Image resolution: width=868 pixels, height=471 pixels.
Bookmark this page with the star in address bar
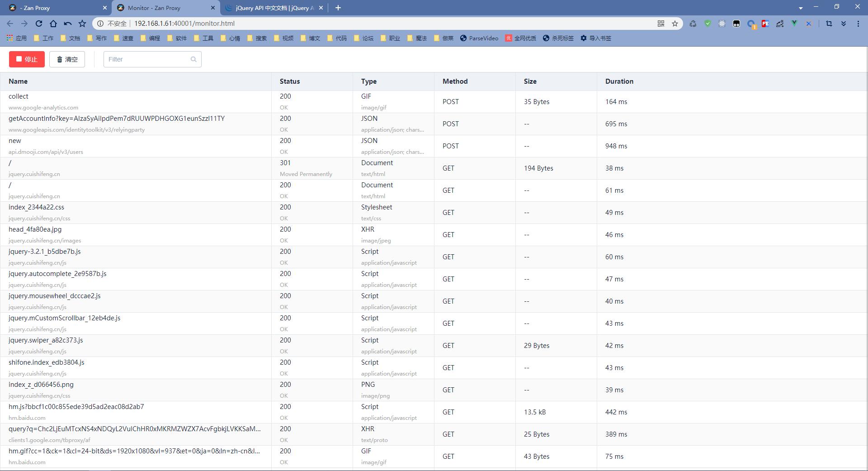click(x=675, y=24)
